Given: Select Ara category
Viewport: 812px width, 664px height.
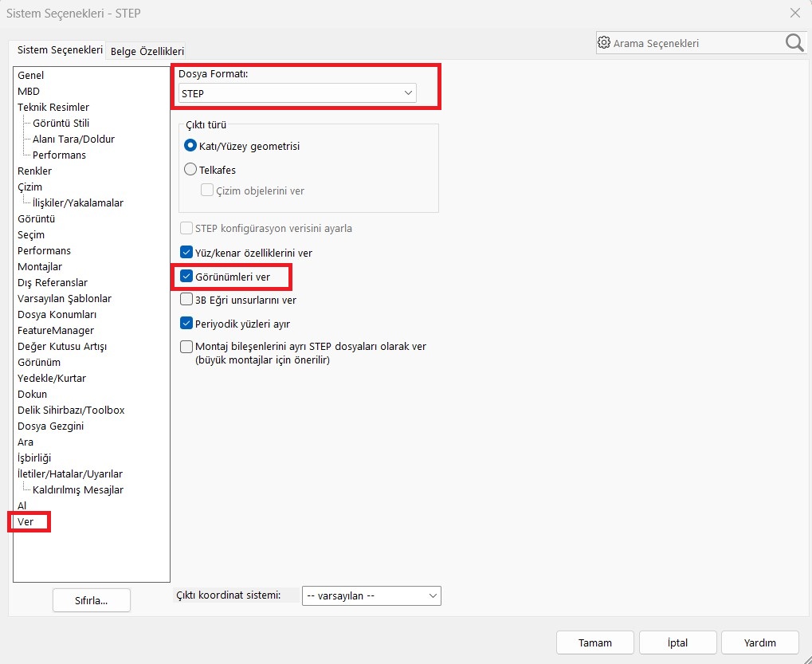Looking at the screenshot, I should 25,442.
